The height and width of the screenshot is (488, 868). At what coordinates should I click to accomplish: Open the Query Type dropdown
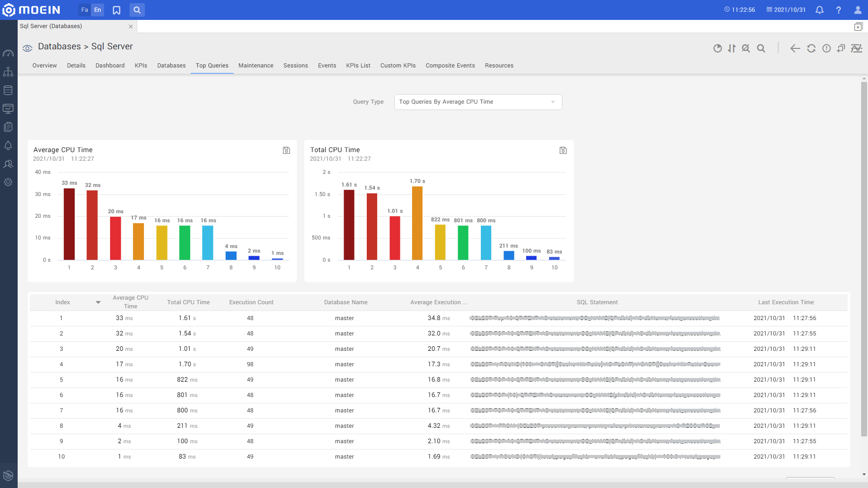point(478,102)
